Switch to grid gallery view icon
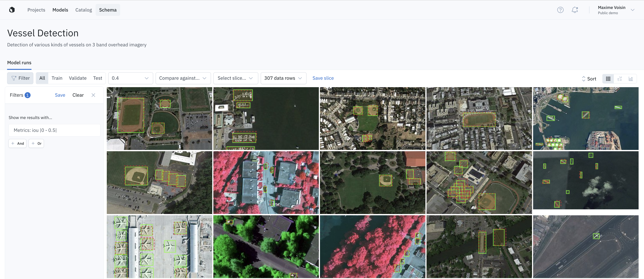Image resolution: width=644 pixels, height=279 pixels. click(608, 79)
